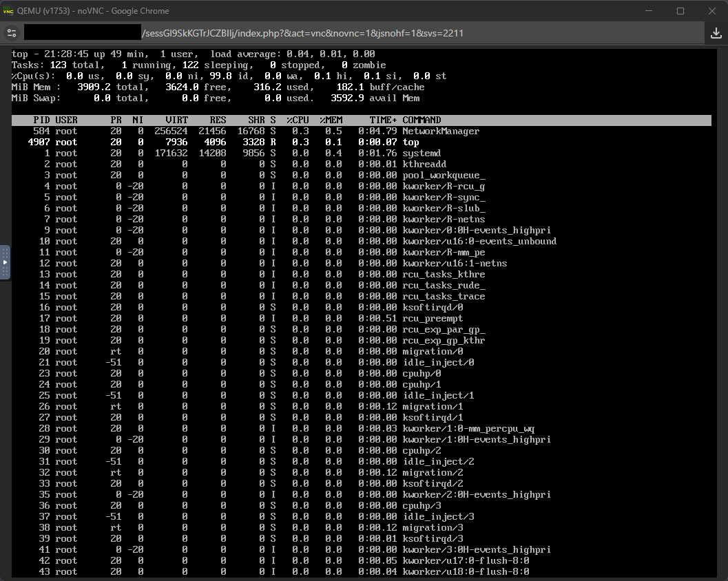Select the kworker/1:0-mm_percpu_wq row
The height and width of the screenshot is (581, 728).
361,429
